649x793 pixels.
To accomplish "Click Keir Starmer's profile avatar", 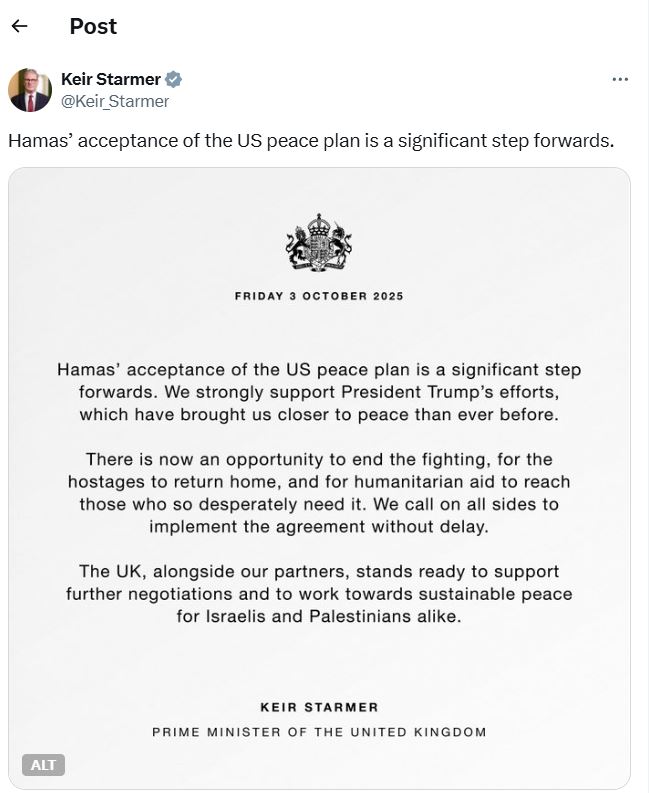I will click(30, 90).
